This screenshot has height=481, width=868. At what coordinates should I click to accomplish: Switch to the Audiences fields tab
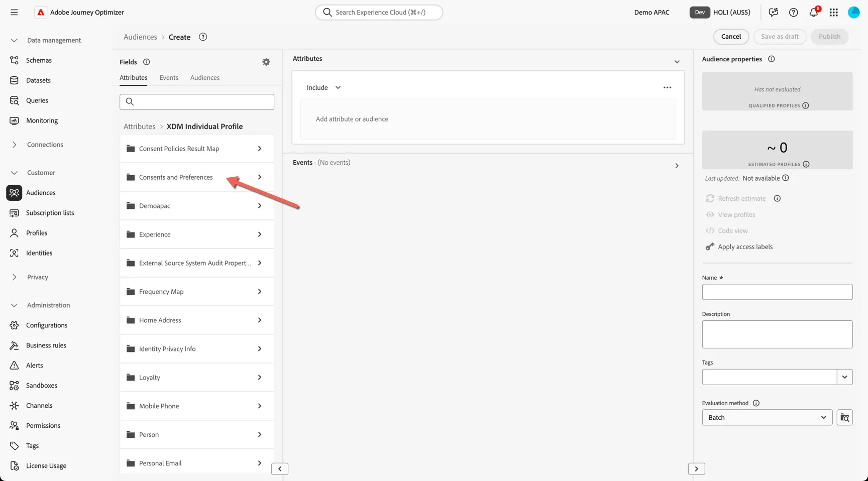(205, 78)
